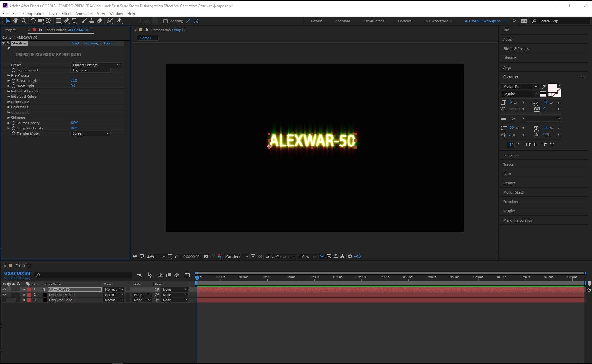Select the Rectangle shape tool

tap(58, 21)
